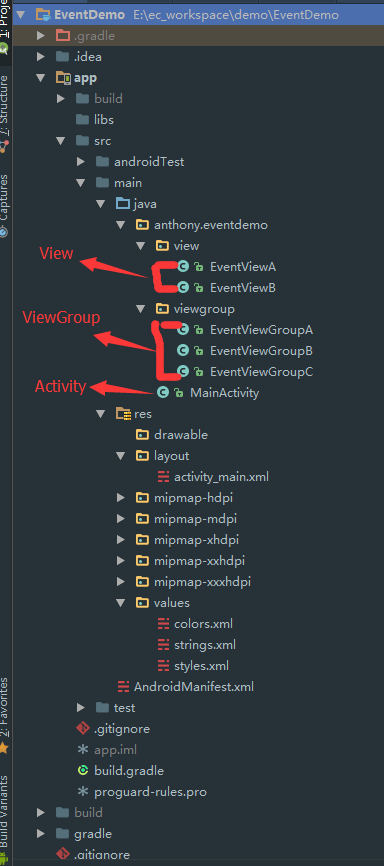The width and height of the screenshot is (384, 866).
Task: Collapse the src folder arrow
Action: (x=60, y=141)
